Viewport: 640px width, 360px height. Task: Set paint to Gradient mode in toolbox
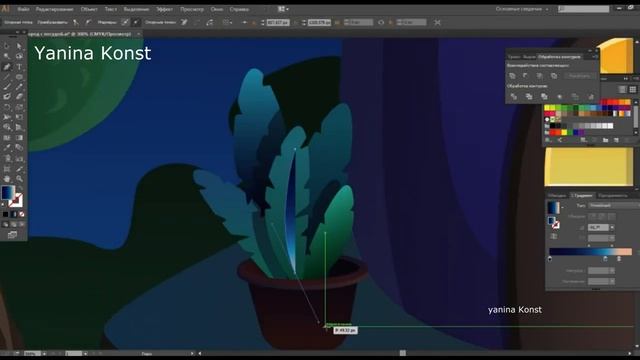[13, 214]
